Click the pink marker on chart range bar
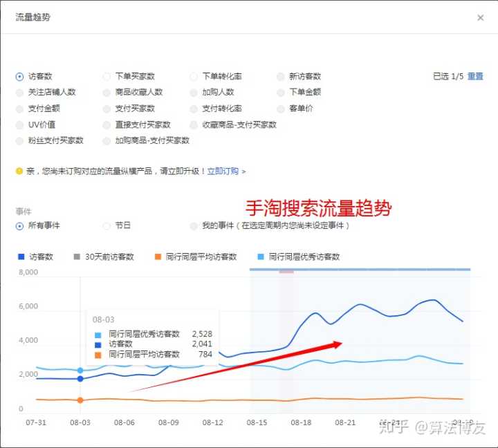 pyautogui.click(x=286, y=271)
